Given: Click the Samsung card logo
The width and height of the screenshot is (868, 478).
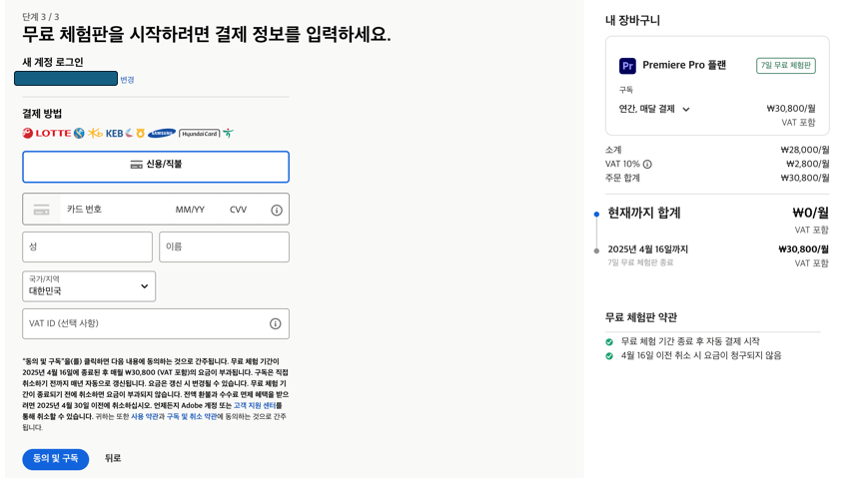Looking at the screenshot, I should point(162,134).
